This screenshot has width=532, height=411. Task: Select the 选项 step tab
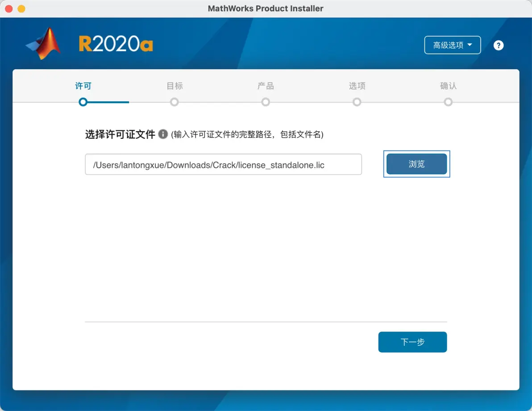click(x=357, y=86)
